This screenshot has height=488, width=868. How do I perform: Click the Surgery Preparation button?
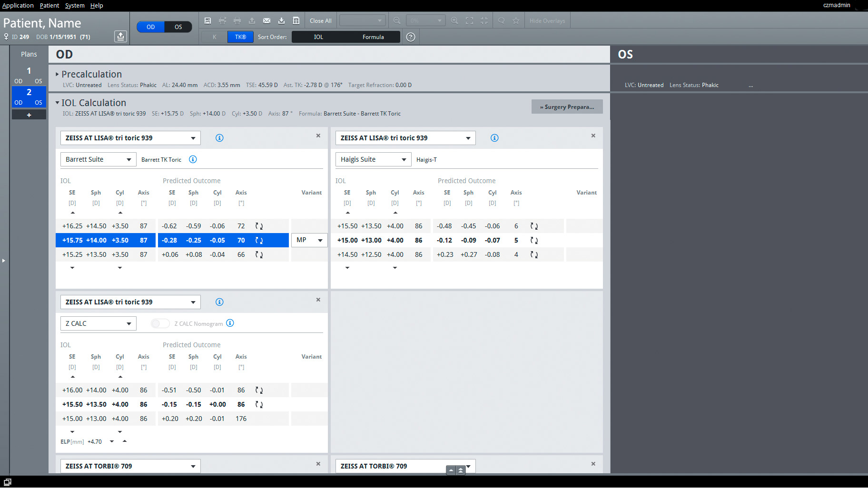point(567,107)
